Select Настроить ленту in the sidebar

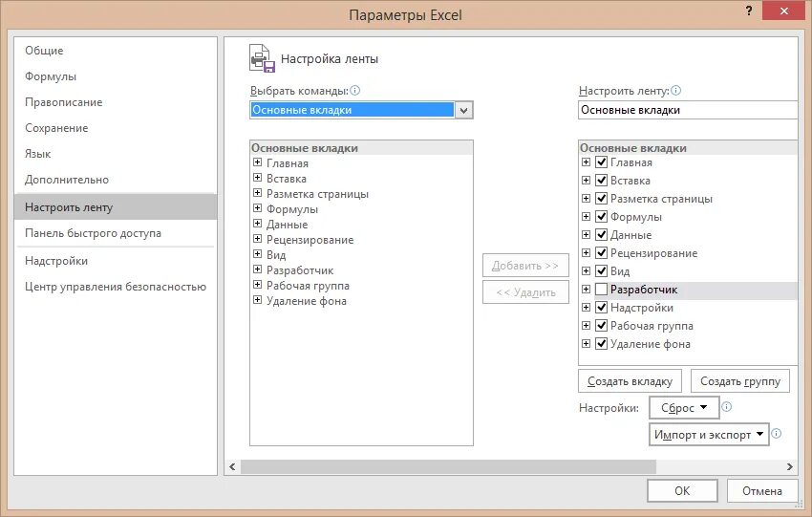[x=116, y=206]
